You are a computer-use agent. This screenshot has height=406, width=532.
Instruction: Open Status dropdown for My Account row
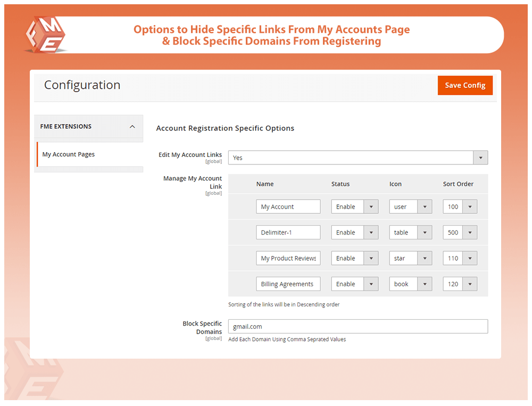(x=354, y=206)
